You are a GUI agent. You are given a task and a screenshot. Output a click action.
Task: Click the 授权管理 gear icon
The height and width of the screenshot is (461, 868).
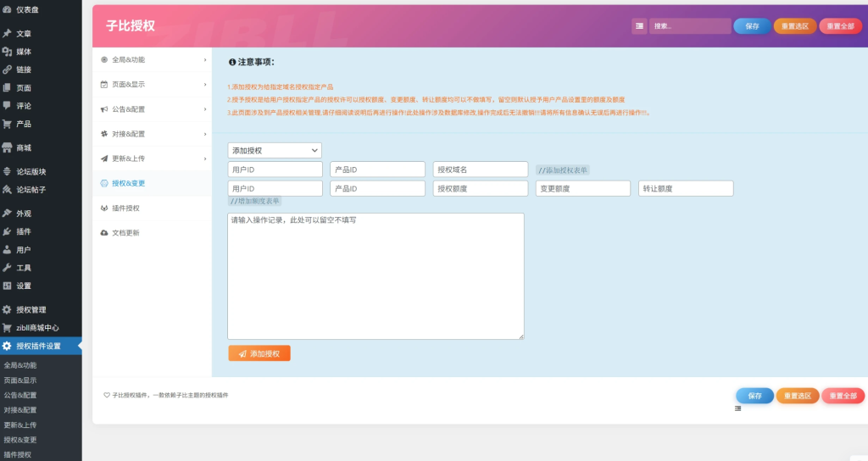[x=7, y=309]
